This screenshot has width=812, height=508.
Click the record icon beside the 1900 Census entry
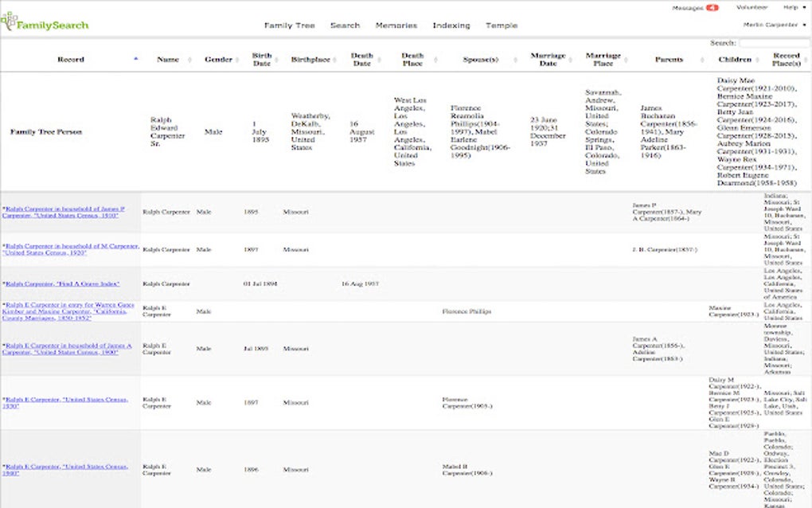click(x=6, y=344)
